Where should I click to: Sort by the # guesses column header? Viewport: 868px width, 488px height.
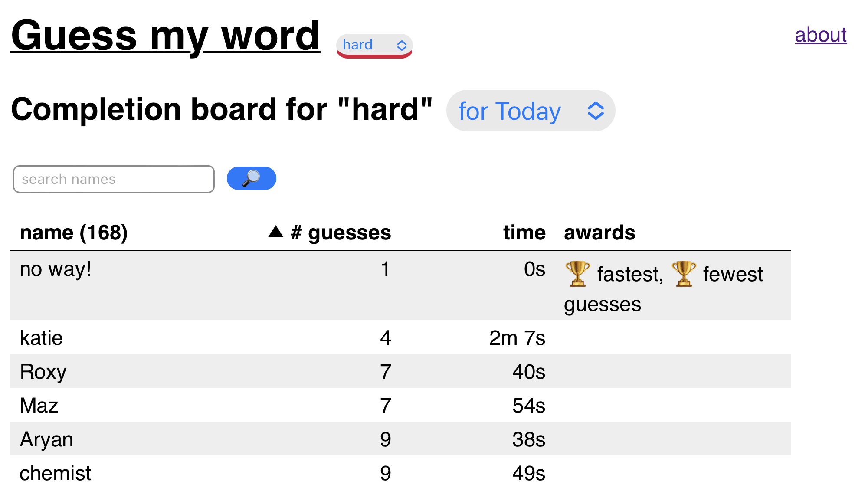[x=341, y=233]
